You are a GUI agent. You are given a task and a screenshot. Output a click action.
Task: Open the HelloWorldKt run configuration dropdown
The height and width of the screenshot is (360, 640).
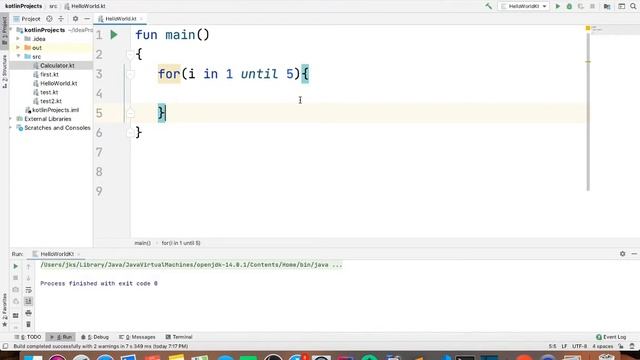point(524,6)
